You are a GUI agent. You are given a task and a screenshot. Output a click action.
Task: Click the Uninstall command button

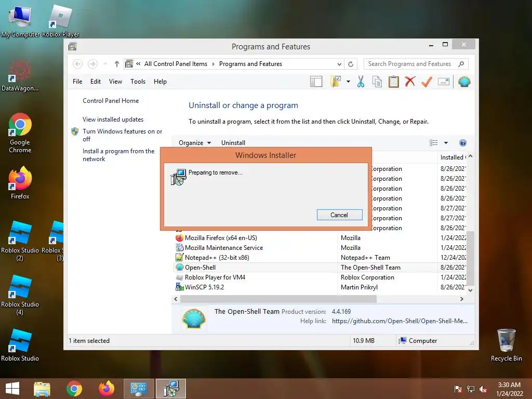point(233,143)
